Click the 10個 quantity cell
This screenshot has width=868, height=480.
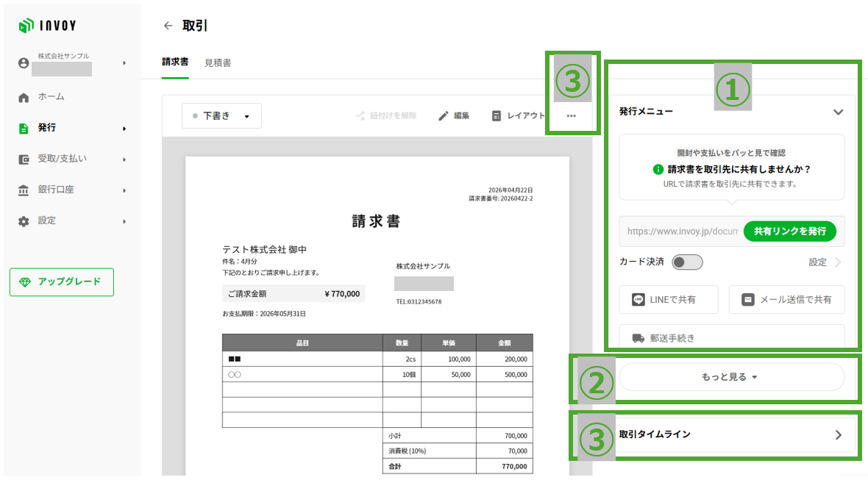click(x=402, y=374)
